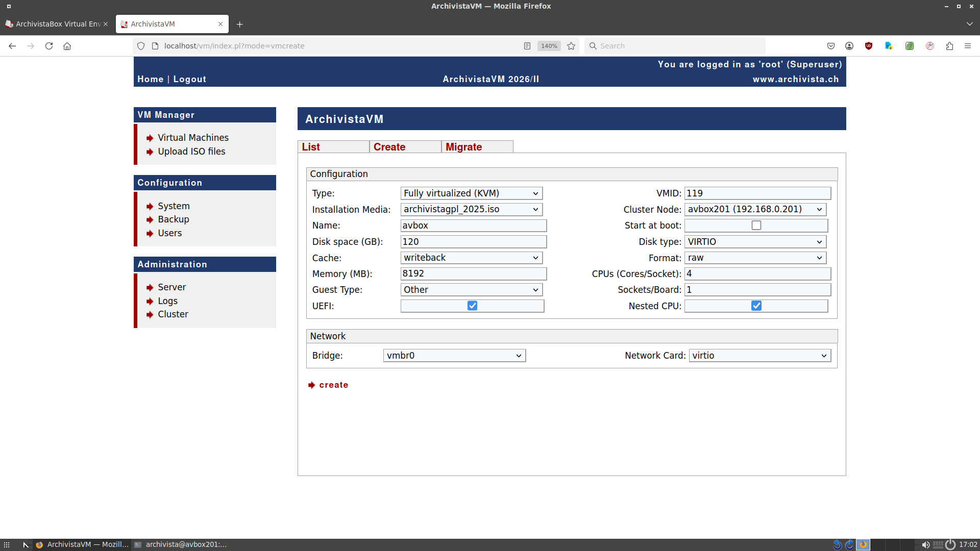Click the create link

[333, 385]
